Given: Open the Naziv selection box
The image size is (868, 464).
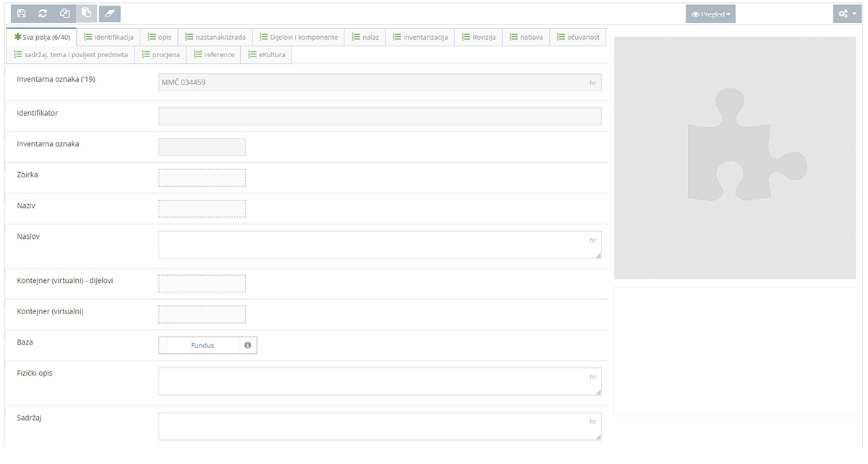Looking at the screenshot, I should point(202,208).
